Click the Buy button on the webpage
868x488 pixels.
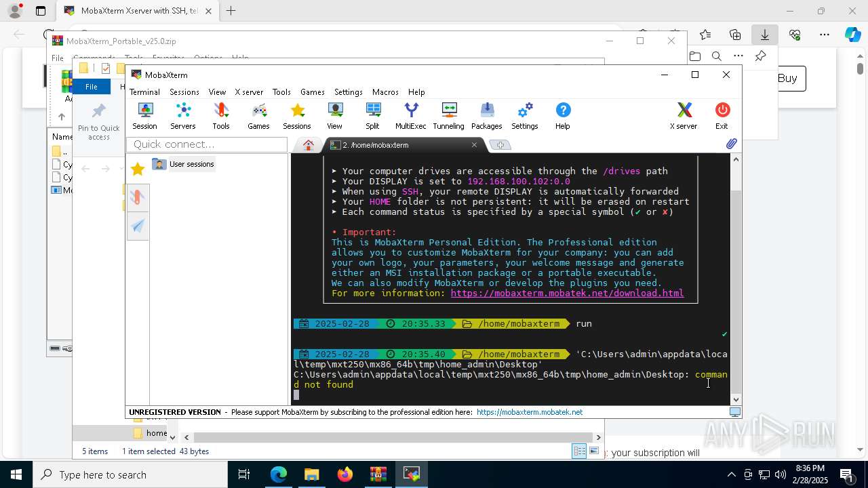pos(787,79)
